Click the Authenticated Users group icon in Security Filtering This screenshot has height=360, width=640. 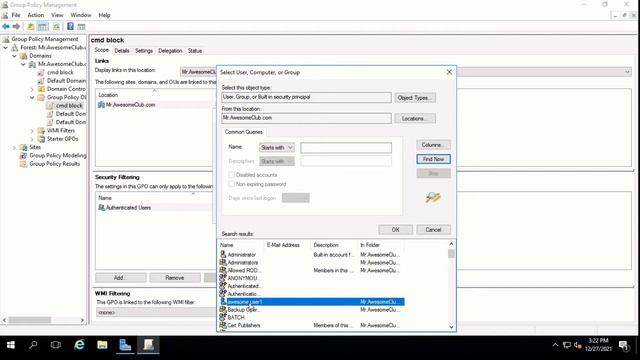(102, 207)
